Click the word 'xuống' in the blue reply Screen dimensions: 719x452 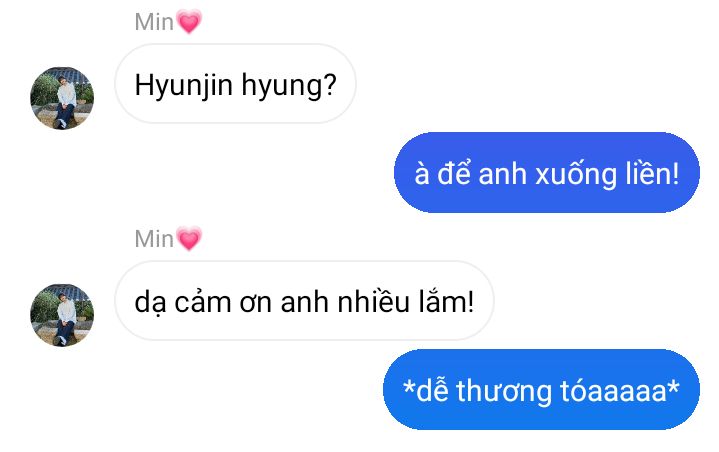[x=576, y=175]
